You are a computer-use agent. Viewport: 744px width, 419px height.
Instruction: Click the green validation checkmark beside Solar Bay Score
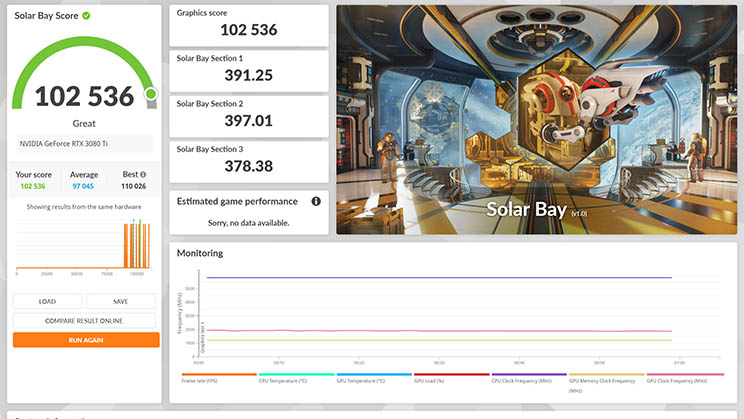pyautogui.click(x=86, y=16)
